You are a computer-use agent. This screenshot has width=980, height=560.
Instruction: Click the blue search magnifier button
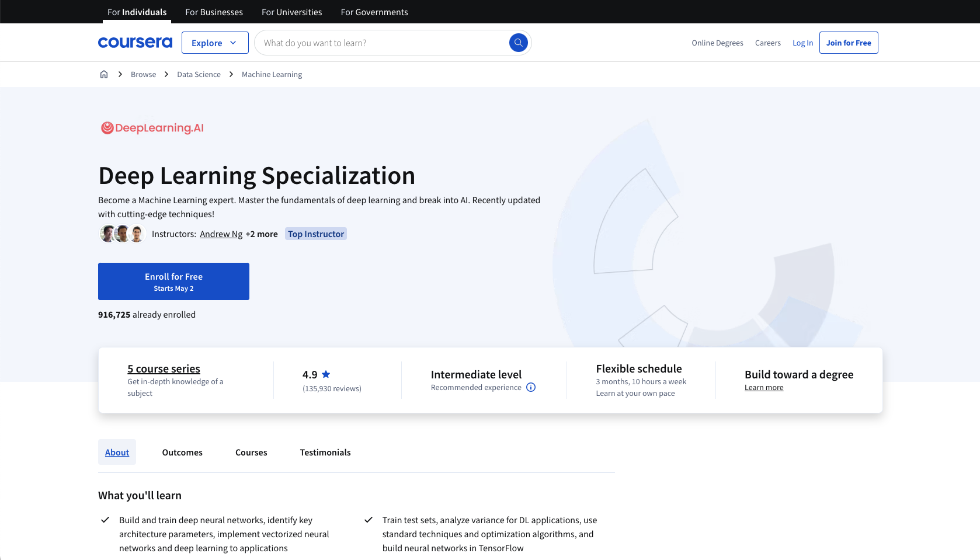click(518, 43)
